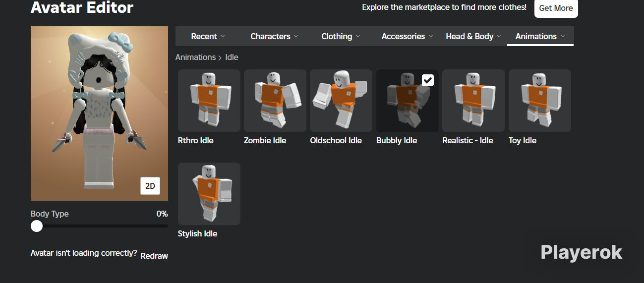Click the Oldschool Idle label
The width and height of the screenshot is (644, 283).
click(336, 140)
